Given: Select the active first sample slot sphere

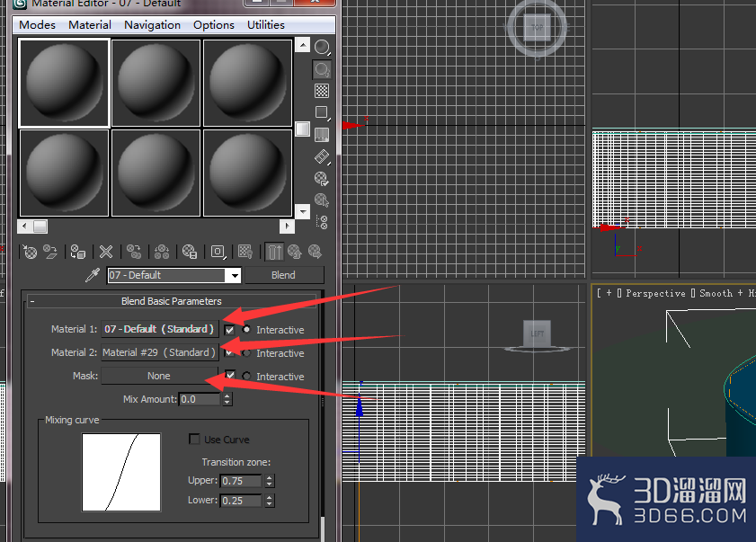Looking at the screenshot, I should click(x=64, y=83).
